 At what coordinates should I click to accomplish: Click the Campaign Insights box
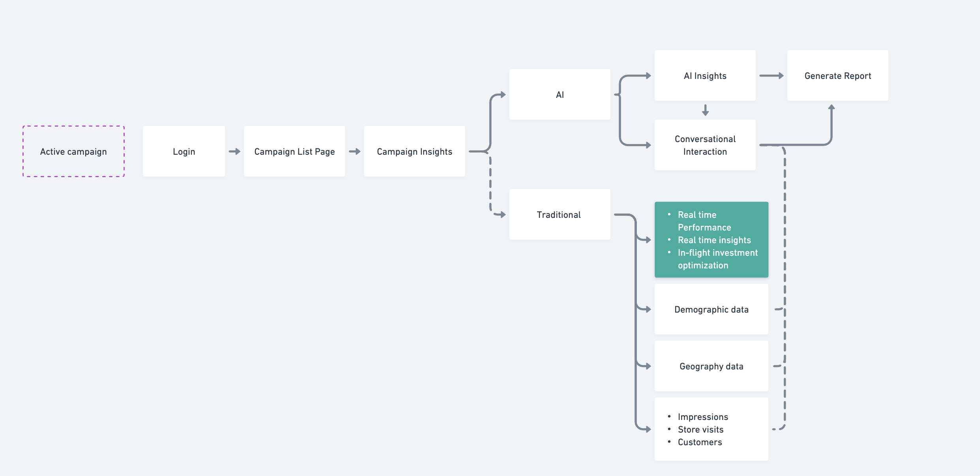click(415, 152)
